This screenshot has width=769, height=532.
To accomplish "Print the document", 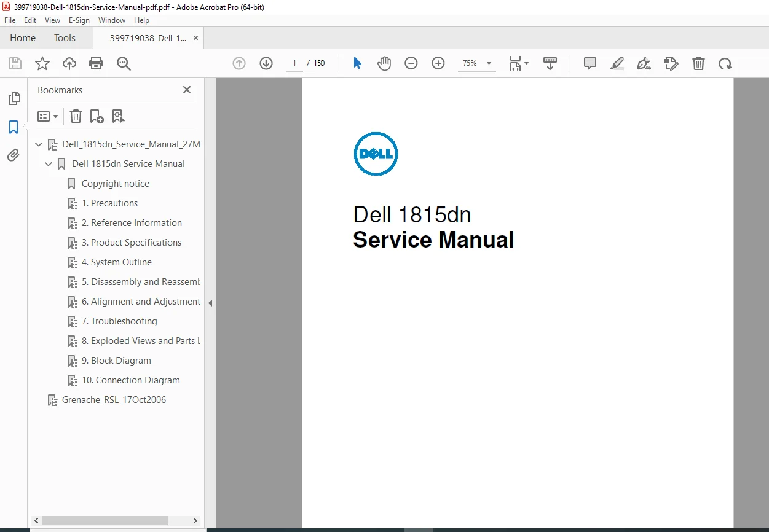I will click(96, 63).
